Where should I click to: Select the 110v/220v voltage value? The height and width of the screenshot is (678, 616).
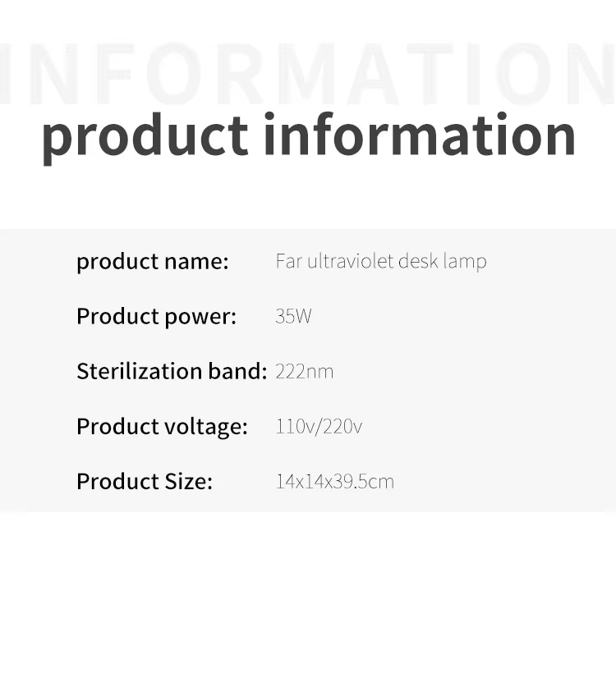click(x=319, y=426)
